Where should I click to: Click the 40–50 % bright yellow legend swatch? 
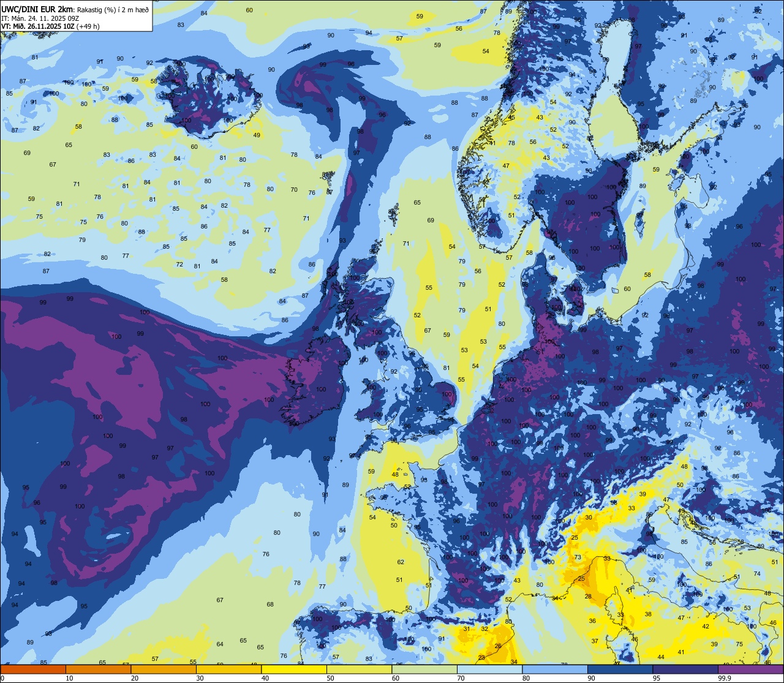[294, 669]
